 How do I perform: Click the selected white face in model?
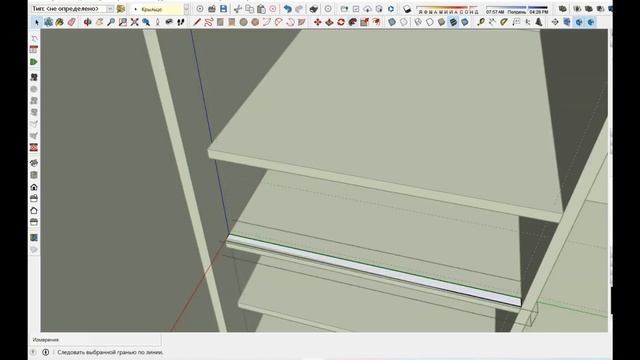[373, 270]
